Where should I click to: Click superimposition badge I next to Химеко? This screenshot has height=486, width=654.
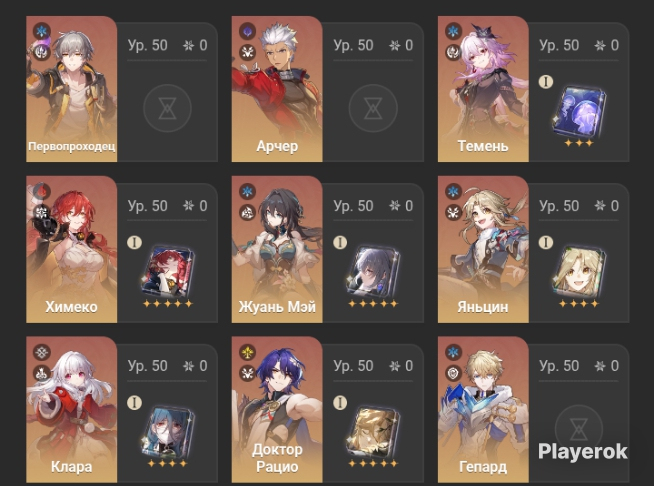tap(134, 242)
